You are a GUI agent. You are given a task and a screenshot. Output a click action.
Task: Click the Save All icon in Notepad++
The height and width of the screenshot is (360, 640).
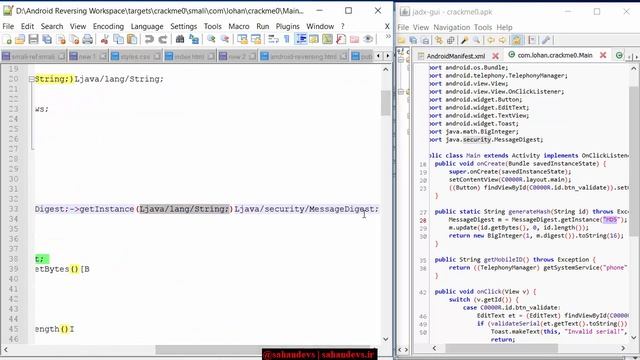click(x=47, y=39)
